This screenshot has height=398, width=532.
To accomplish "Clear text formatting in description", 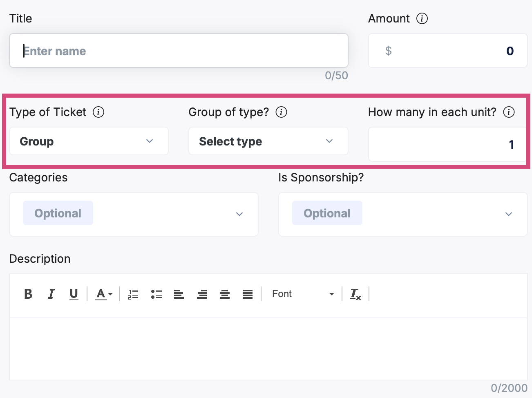I will tap(355, 294).
